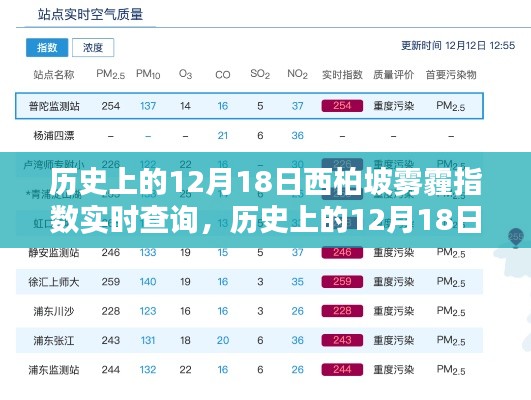Screen dimensions: 531x400
Task: Select the 徐汇上师大 station name
Action: point(54,282)
